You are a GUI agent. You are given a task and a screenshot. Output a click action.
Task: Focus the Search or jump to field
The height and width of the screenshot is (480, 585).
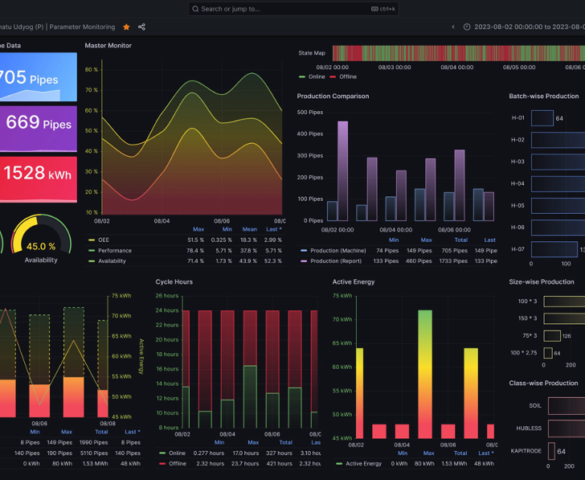[293, 9]
